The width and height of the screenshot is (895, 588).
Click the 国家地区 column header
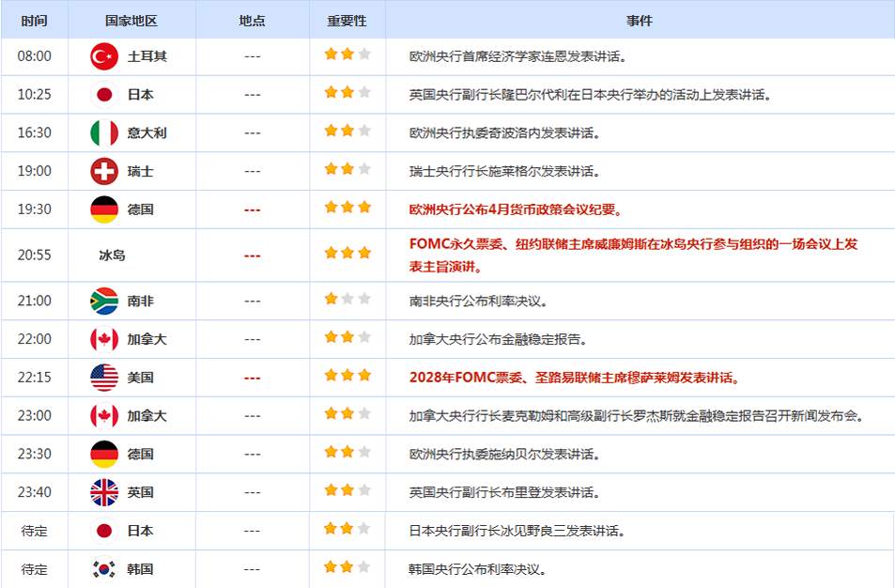pos(131,21)
